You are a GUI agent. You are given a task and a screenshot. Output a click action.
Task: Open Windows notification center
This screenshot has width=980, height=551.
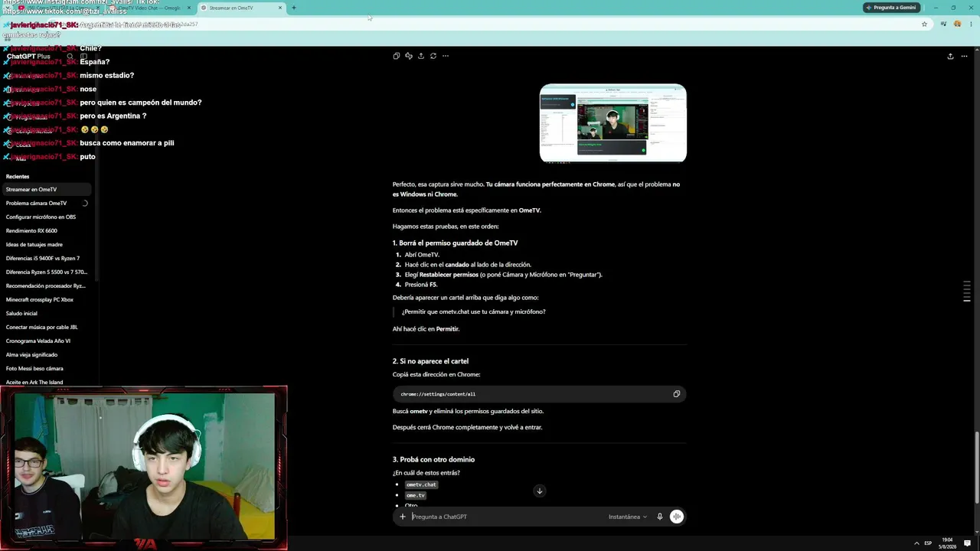click(x=968, y=543)
